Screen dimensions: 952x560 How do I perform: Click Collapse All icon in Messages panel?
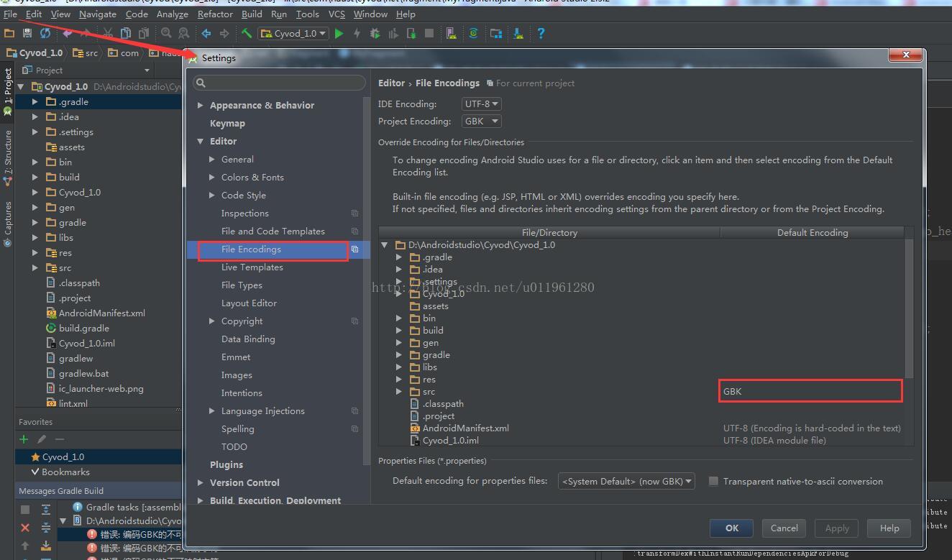click(46, 528)
